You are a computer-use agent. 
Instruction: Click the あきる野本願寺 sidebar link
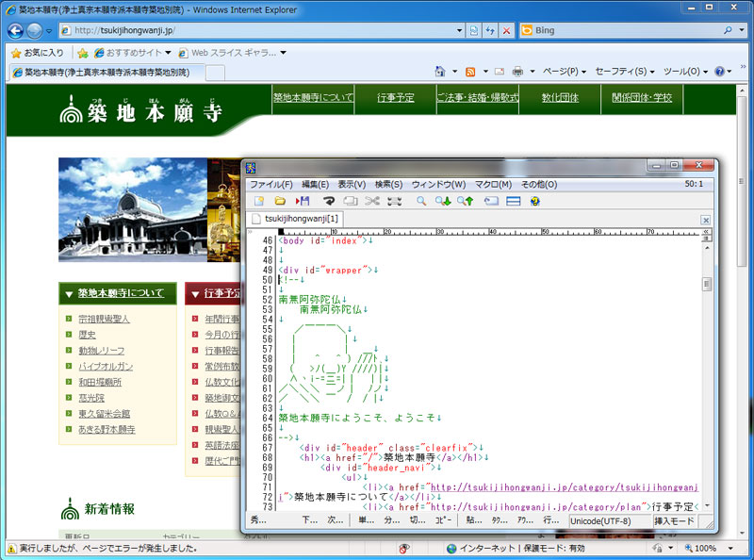pyautogui.click(x=107, y=429)
